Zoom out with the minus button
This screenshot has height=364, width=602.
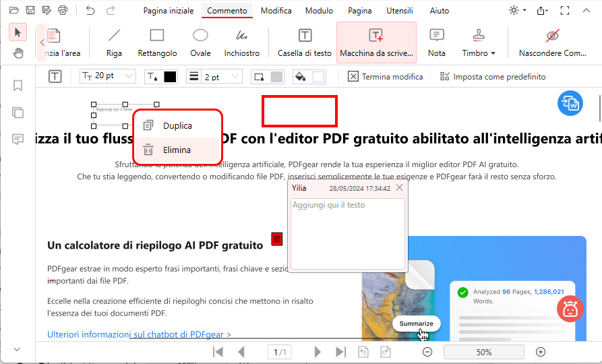(x=427, y=352)
